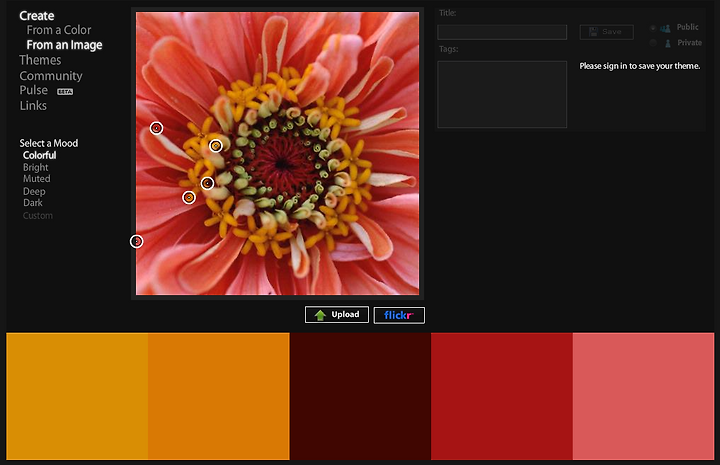
Task: Select 'From a Color' option
Action: [59, 30]
